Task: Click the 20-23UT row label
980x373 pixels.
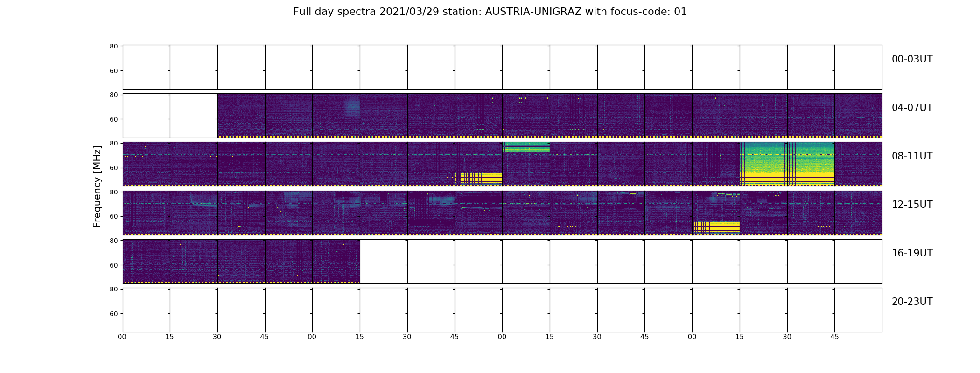Action: (x=912, y=302)
